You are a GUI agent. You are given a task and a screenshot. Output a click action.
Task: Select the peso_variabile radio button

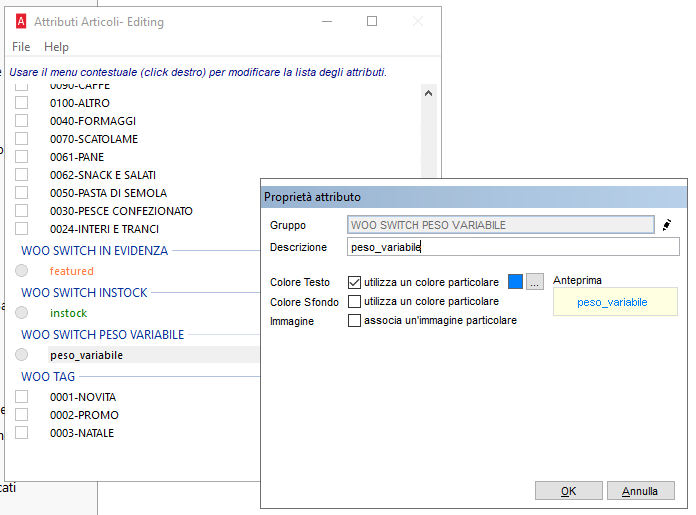pyautogui.click(x=21, y=355)
